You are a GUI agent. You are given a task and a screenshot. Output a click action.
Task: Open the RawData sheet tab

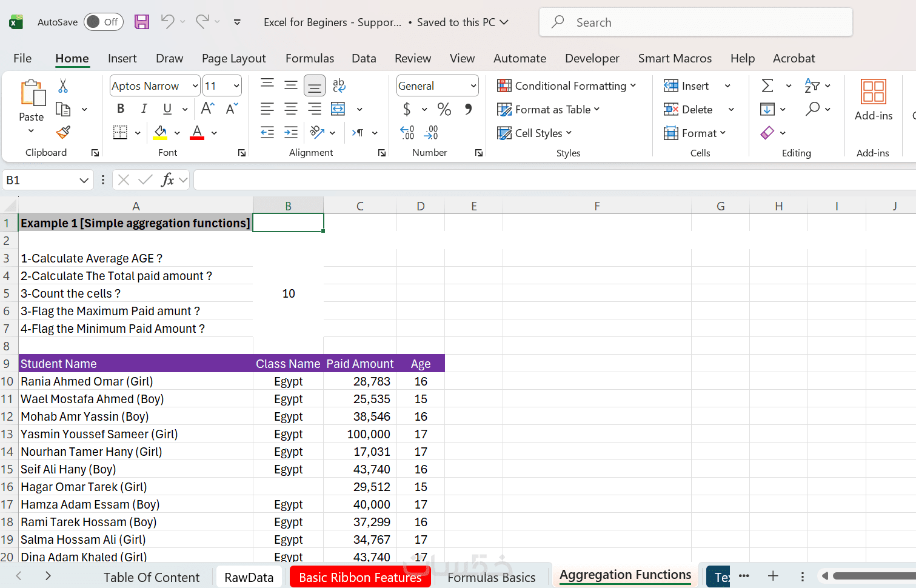tap(249, 577)
